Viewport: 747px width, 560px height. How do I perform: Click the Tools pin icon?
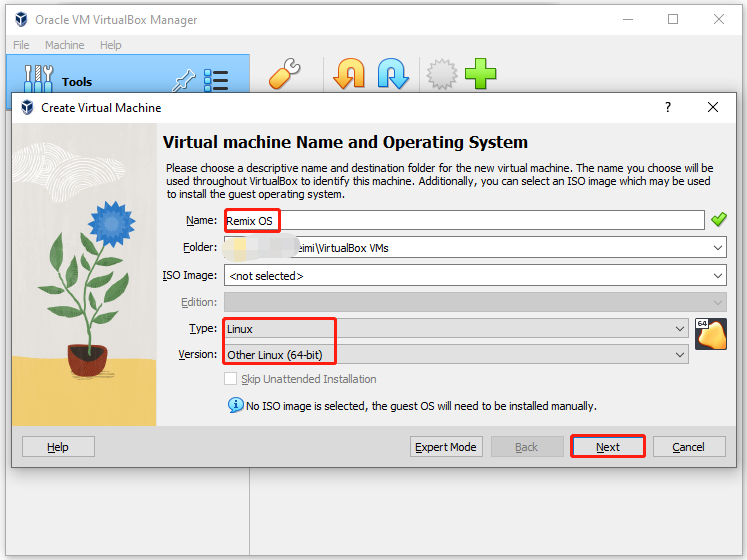tap(184, 81)
